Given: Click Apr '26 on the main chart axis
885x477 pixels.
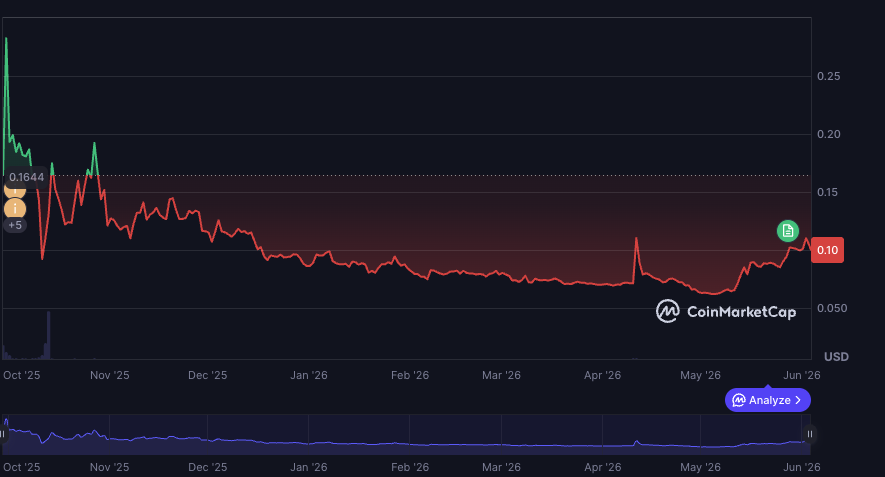Looking at the screenshot, I should click(602, 375).
